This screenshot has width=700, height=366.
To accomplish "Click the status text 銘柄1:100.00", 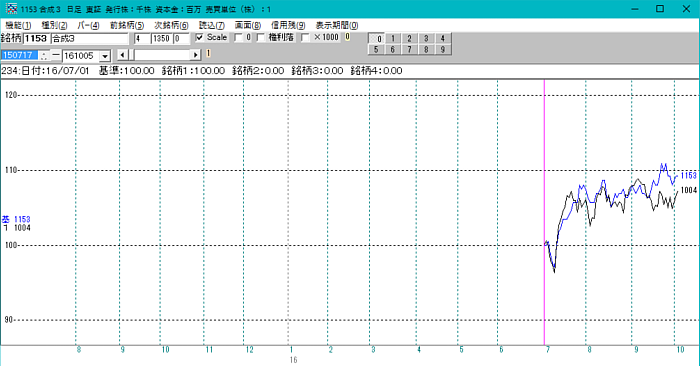I will 193,71.
